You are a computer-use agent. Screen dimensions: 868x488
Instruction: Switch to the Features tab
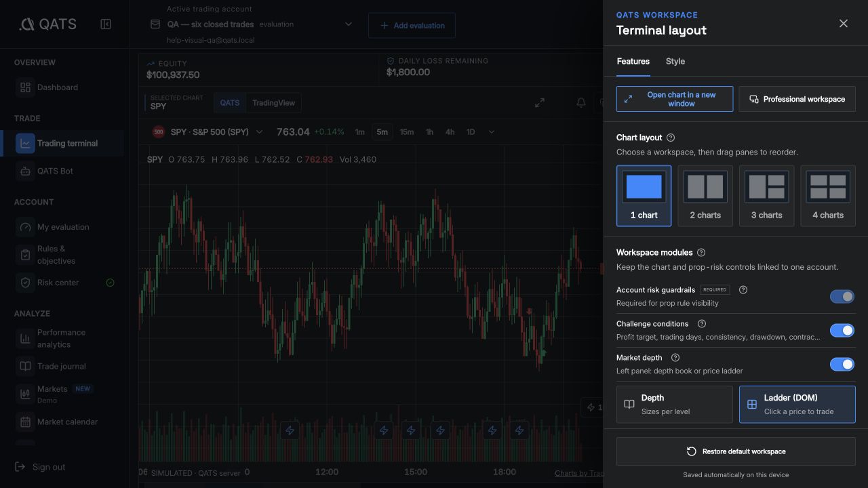[633, 62]
